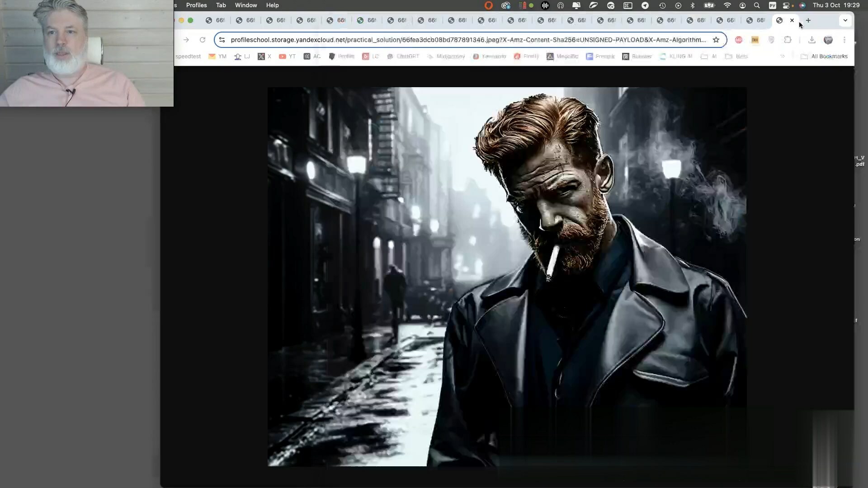Click the noir smoking man image
The width and height of the screenshot is (868, 488).
pos(507,277)
